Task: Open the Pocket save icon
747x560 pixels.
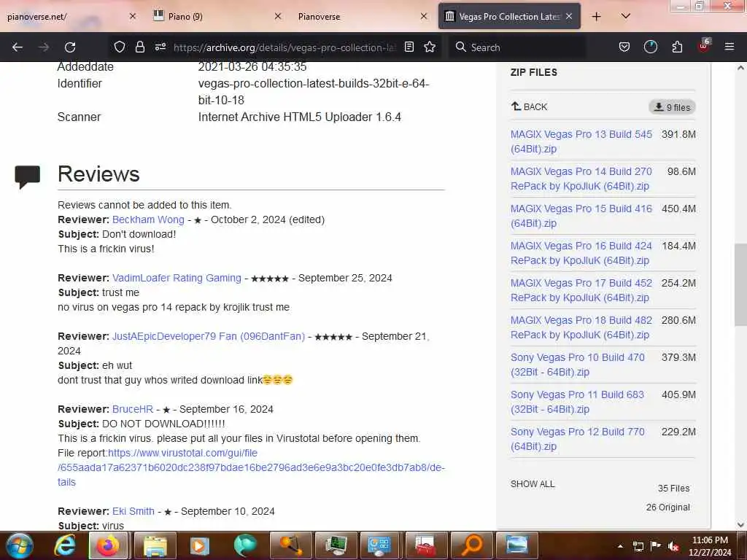Action: point(624,47)
